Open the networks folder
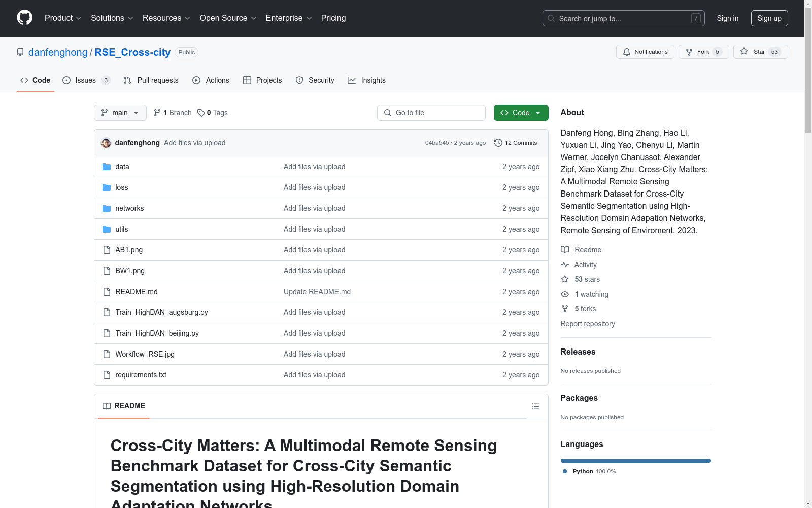The height and width of the screenshot is (508, 812). (129, 208)
